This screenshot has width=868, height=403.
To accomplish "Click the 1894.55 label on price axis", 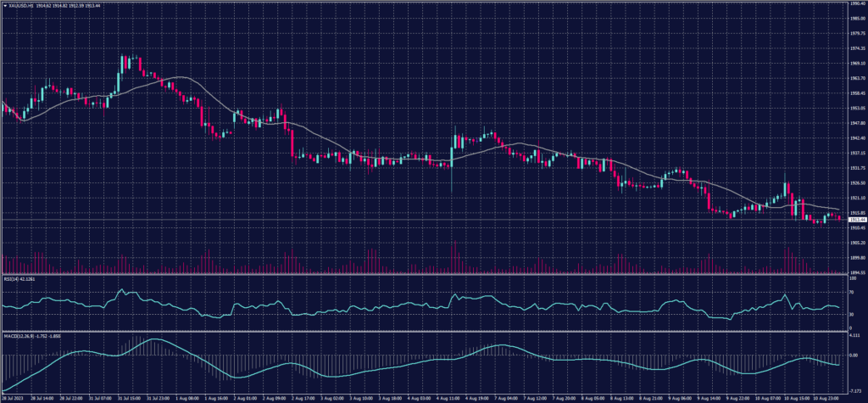I will pyautogui.click(x=855, y=272).
